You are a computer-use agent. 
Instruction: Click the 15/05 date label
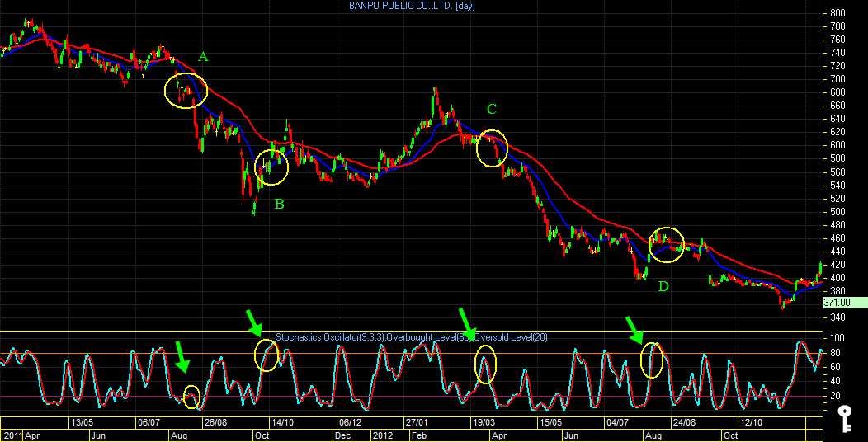pos(550,423)
